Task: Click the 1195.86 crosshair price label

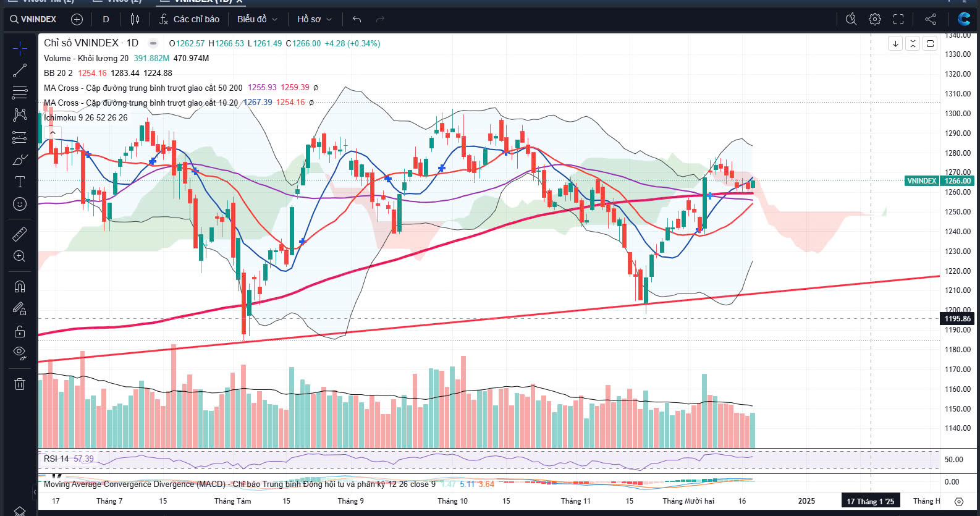Action: [x=958, y=319]
